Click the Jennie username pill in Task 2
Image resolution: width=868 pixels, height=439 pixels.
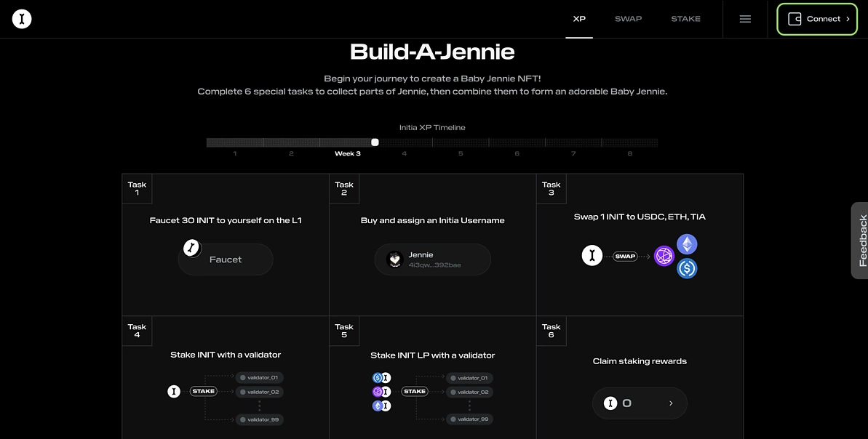coord(432,259)
